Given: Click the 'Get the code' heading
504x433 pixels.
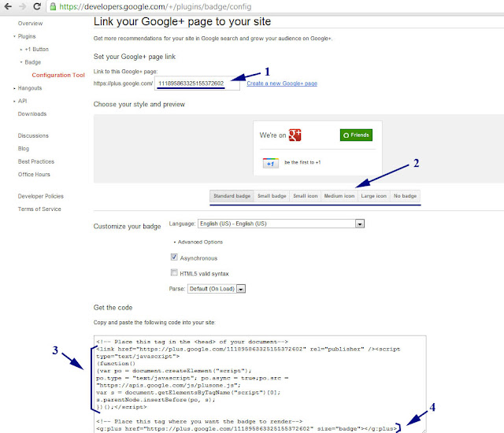Looking at the screenshot, I should pyautogui.click(x=113, y=308).
